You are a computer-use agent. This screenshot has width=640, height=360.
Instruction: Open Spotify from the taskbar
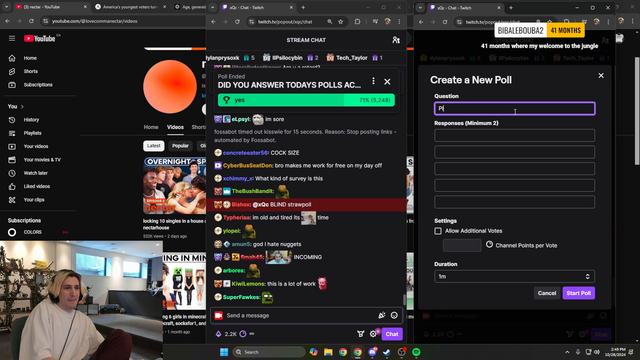[x=416, y=352]
